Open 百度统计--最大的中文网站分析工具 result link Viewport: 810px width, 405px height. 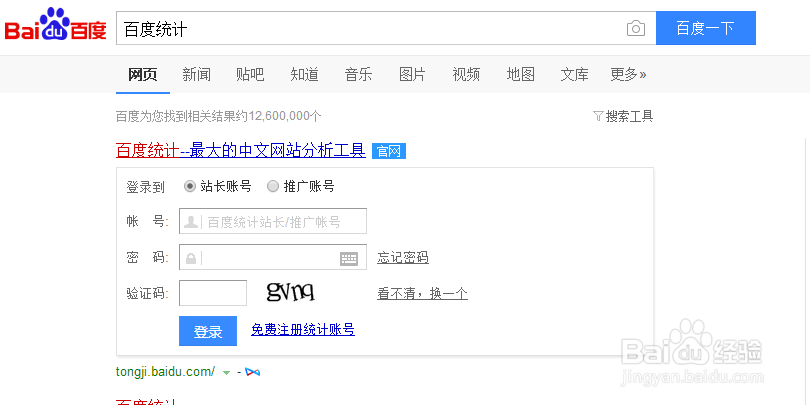[x=241, y=150]
